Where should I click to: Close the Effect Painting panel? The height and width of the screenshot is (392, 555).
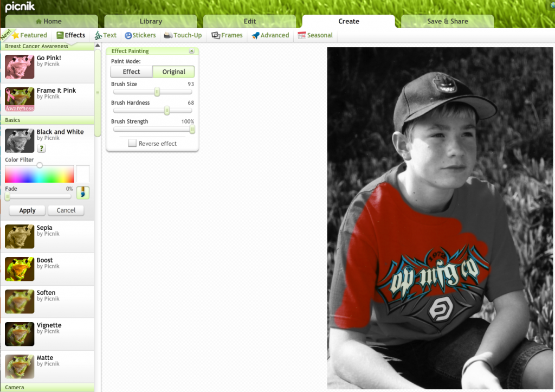pos(191,51)
